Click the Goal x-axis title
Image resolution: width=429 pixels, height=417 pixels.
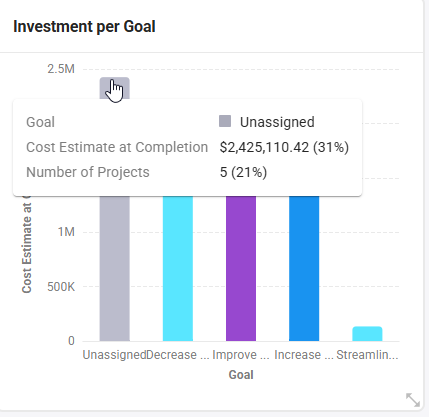tap(241, 375)
